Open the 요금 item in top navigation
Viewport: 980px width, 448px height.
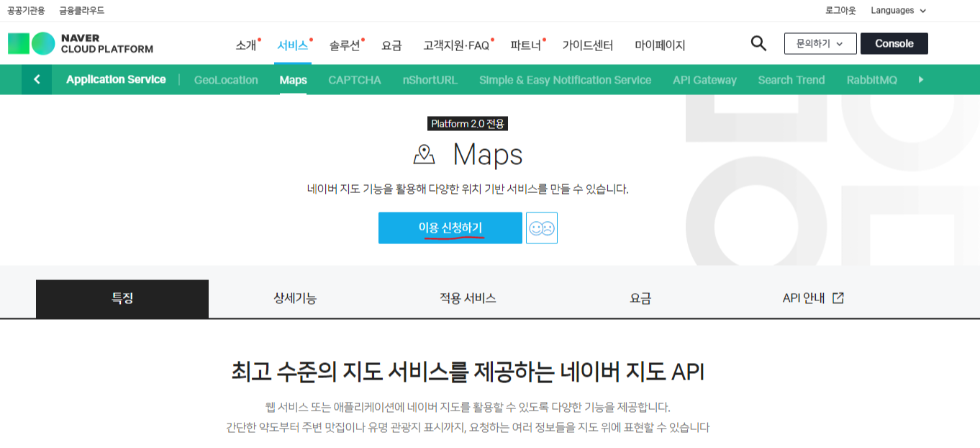pyautogui.click(x=391, y=45)
